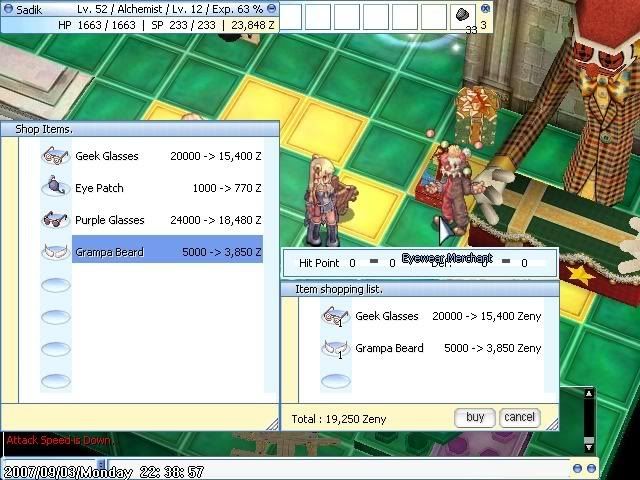Collapse status window using right round button
The width and height of the screenshot is (640, 480).
(271, 8)
